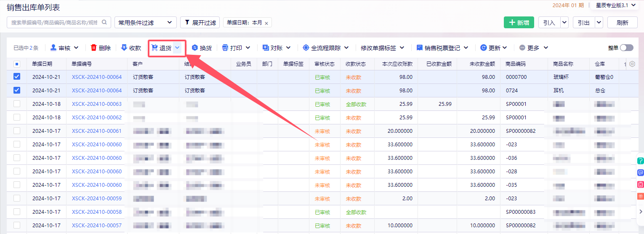Image resolution: width=644 pixels, height=234 pixels.
Task: Click the 新增 button
Action: (x=519, y=22)
